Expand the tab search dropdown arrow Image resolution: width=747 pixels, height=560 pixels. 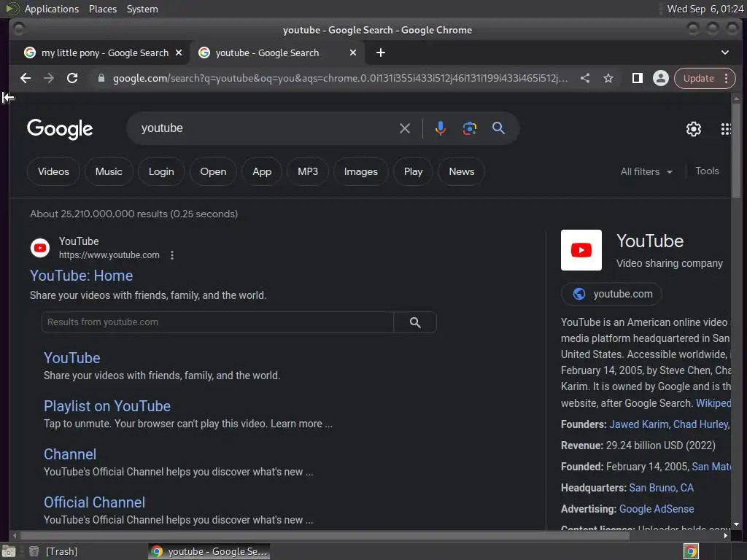pos(725,52)
